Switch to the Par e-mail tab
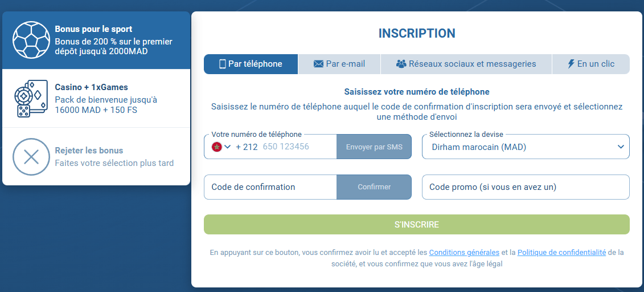 tap(339, 64)
